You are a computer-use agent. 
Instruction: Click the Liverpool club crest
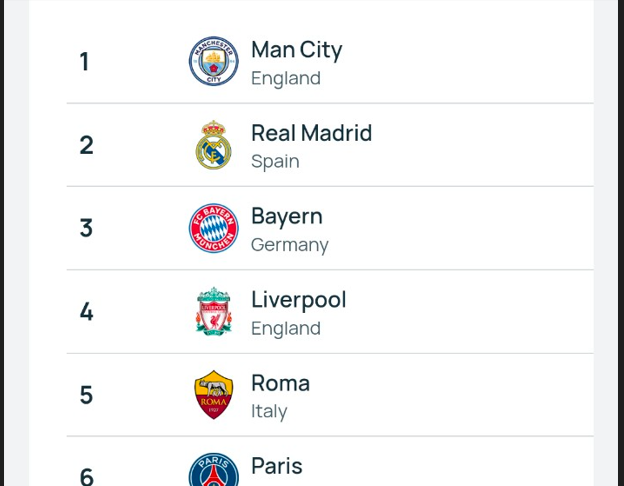point(214,311)
